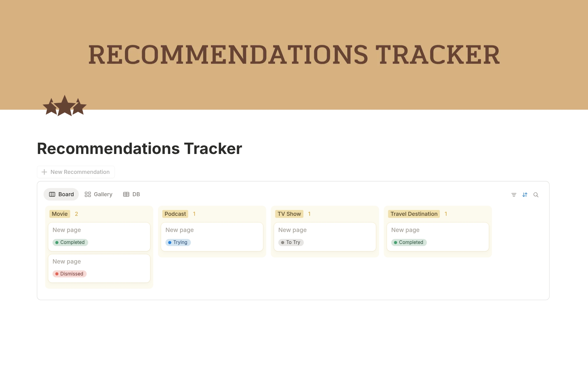Open the DB table view tab
Image resolution: width=588 pixels, height=367 pixels.
coord(132,194)
